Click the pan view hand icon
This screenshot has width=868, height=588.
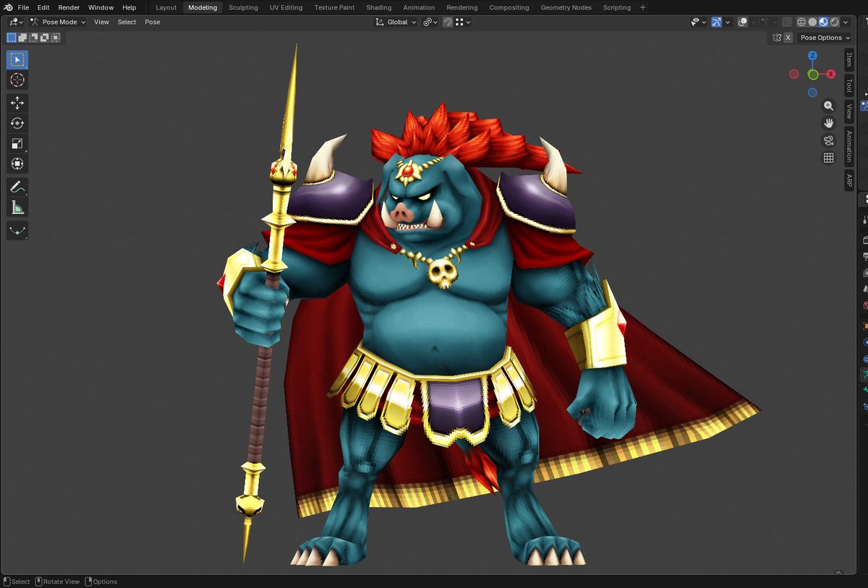pos(829,123)
